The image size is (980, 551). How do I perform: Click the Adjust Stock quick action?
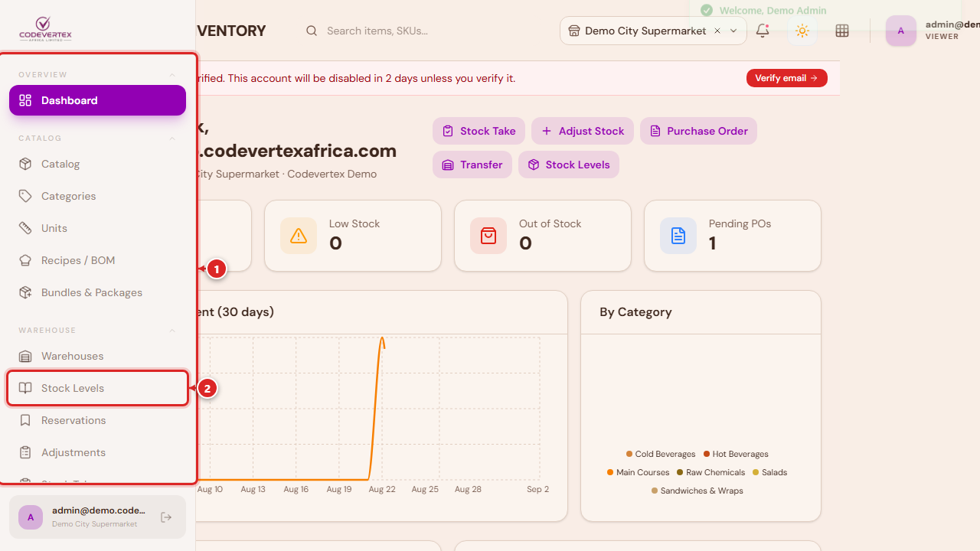pos(583,131)
